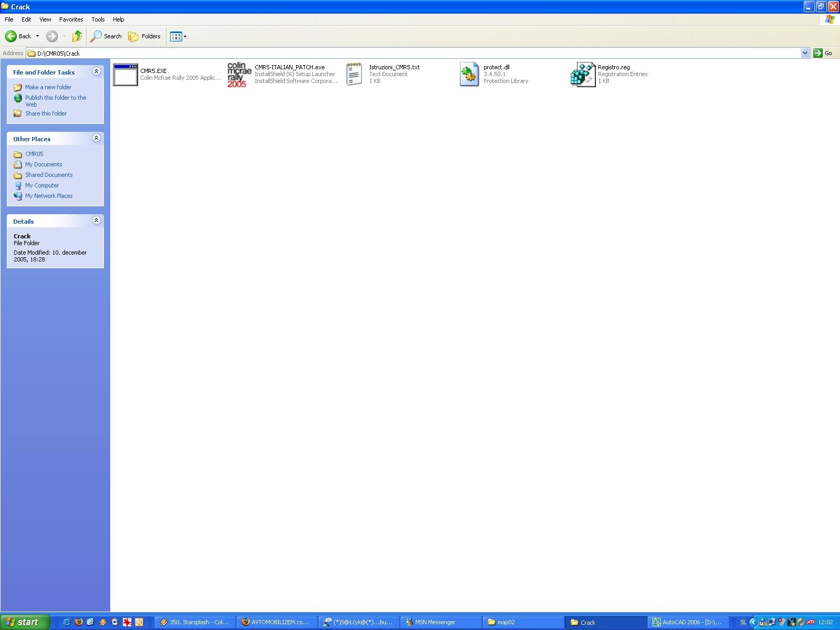Click the Go button
This screenshot has width=840, height=630.
(x=823, y=53)
